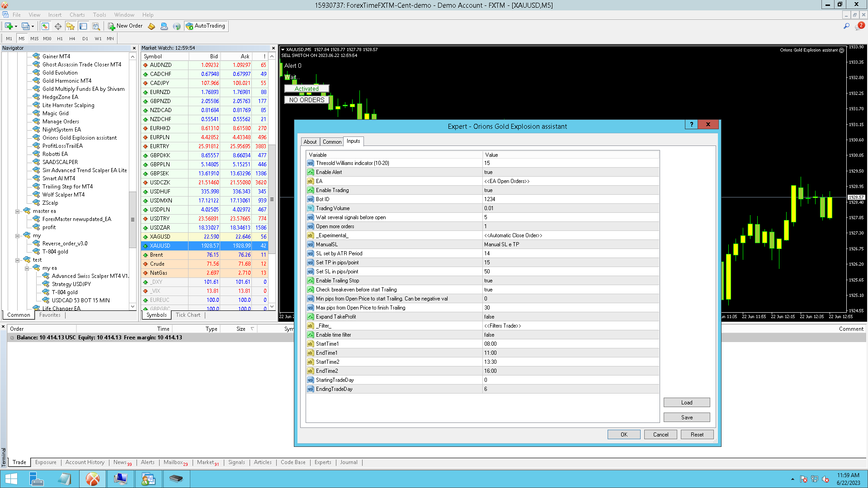868x488 pixels.
Task: Collapse the 'master ea' tree folder
Action: (x=18, y=211)
